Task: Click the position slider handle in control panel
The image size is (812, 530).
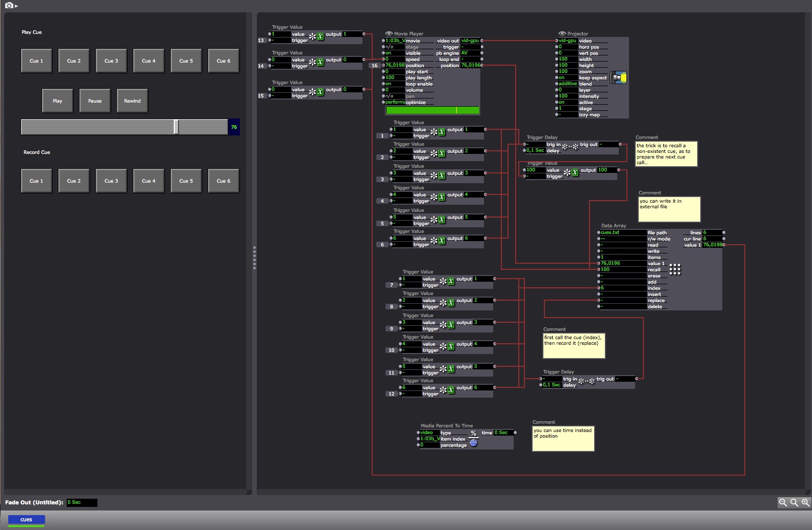Action: (176, 127)
